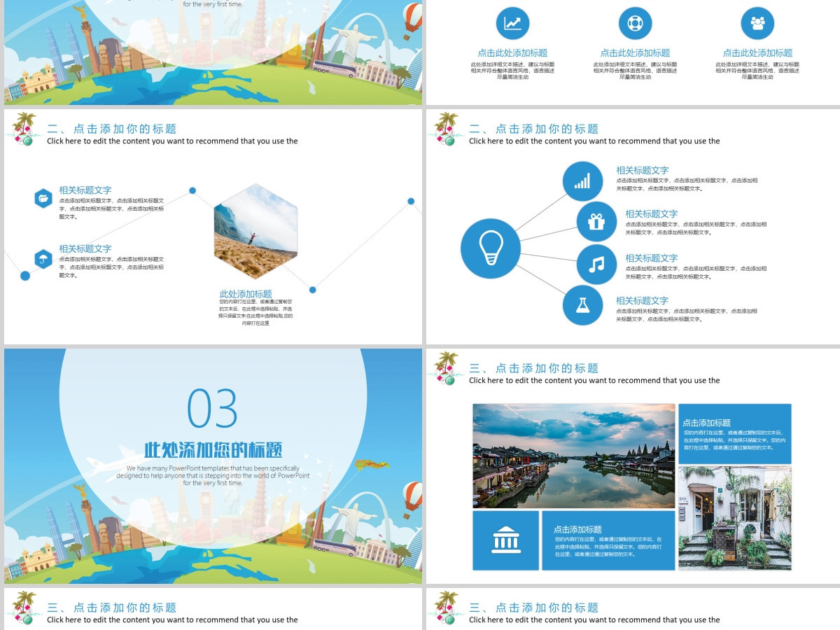This screenshot has height=630, width=840.
Task: Click "相关标题文字" beside the gift icon
Action: tap(652, 214)
